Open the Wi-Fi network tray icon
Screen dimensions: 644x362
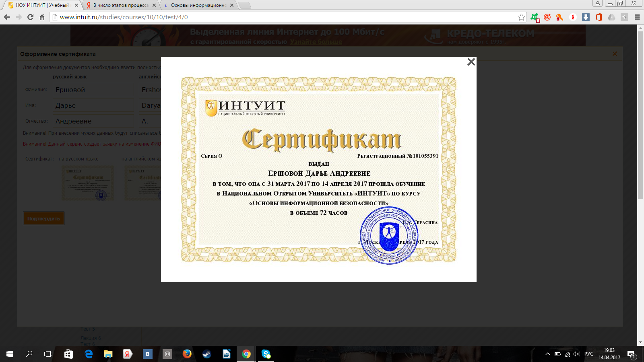coord(568,354)
